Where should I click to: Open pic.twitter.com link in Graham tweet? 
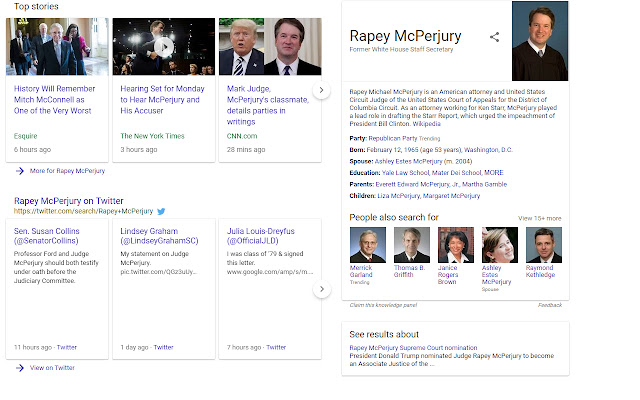158,272
